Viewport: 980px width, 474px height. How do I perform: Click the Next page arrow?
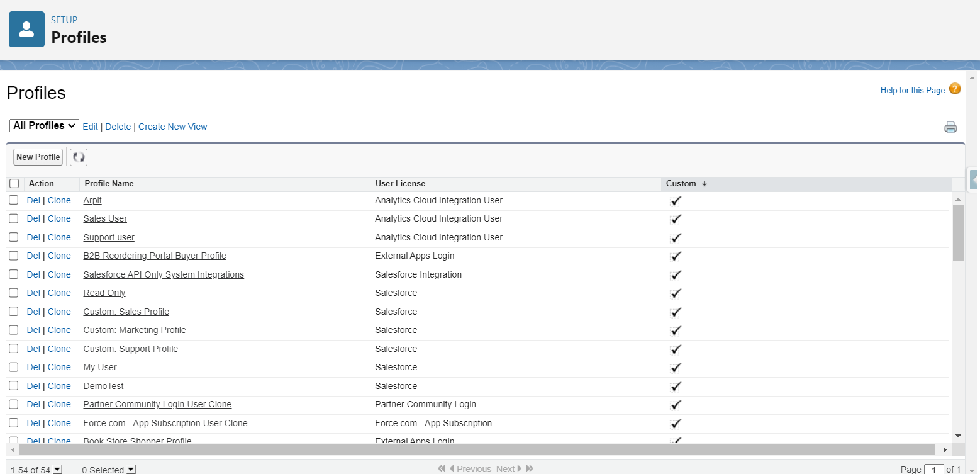point(519,468)
